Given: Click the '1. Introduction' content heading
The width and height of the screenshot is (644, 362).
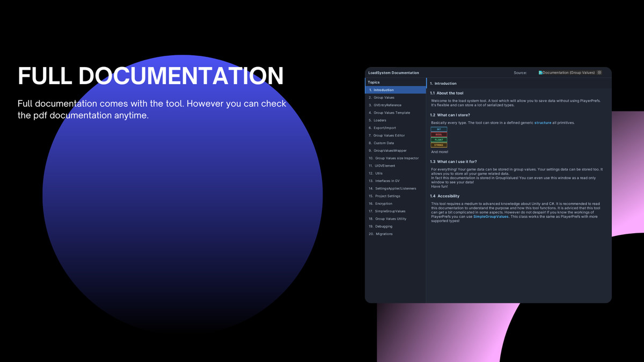Looking at the screenshot, I should (443, 84).
